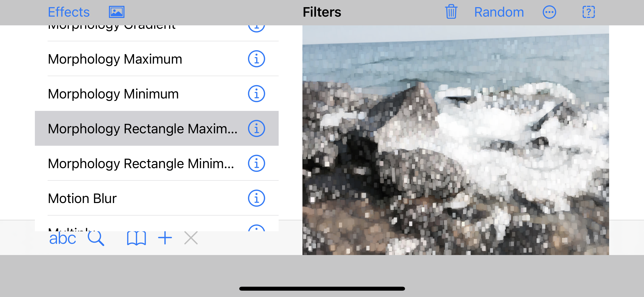This screenshot has height=297, width=644.
Task: Open the book bookmarks icon
Action: pos(136,238)
